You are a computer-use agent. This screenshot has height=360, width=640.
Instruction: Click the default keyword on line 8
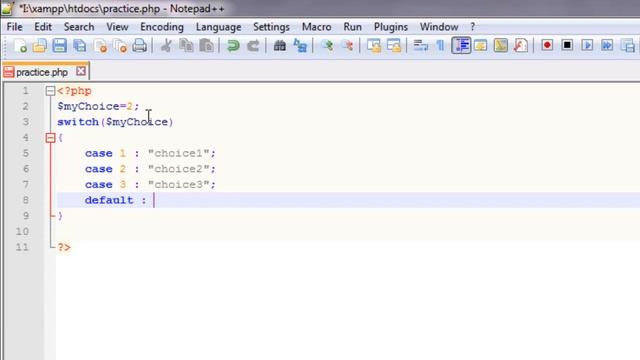109,200
